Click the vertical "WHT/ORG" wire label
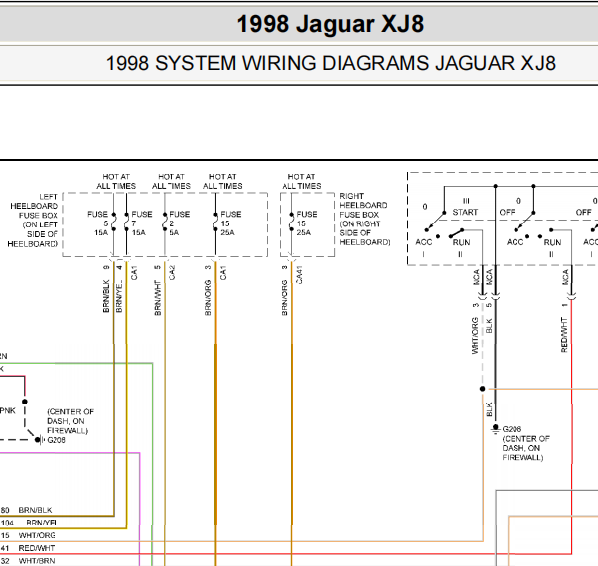Viewport: 598px width, 566px height. coord(475,336)
